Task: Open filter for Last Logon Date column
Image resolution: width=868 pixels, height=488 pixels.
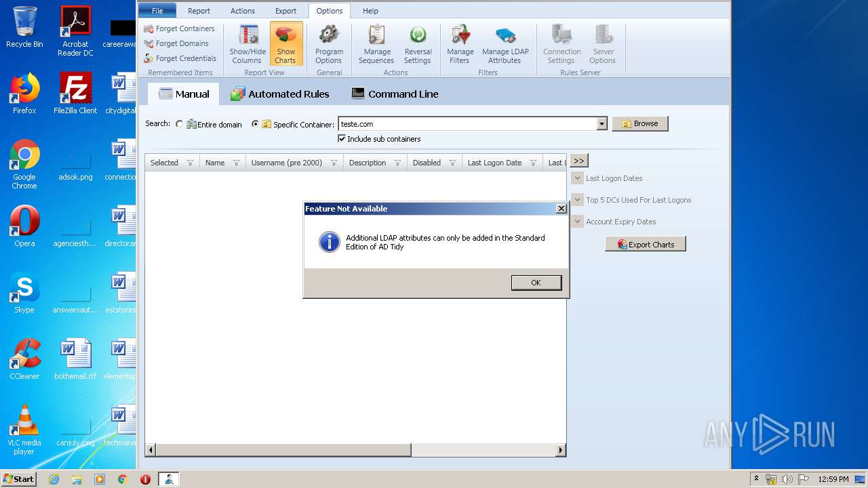Action: 533,163
